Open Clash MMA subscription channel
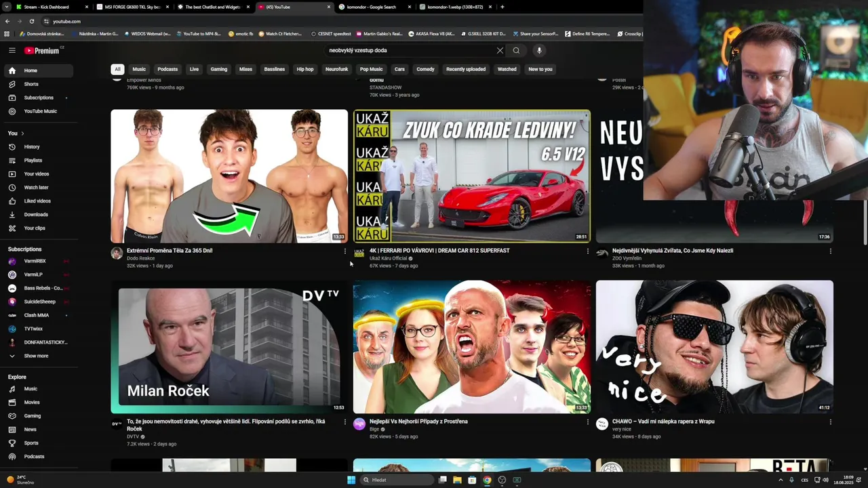 pyautogui.click(x=38, y=315)
